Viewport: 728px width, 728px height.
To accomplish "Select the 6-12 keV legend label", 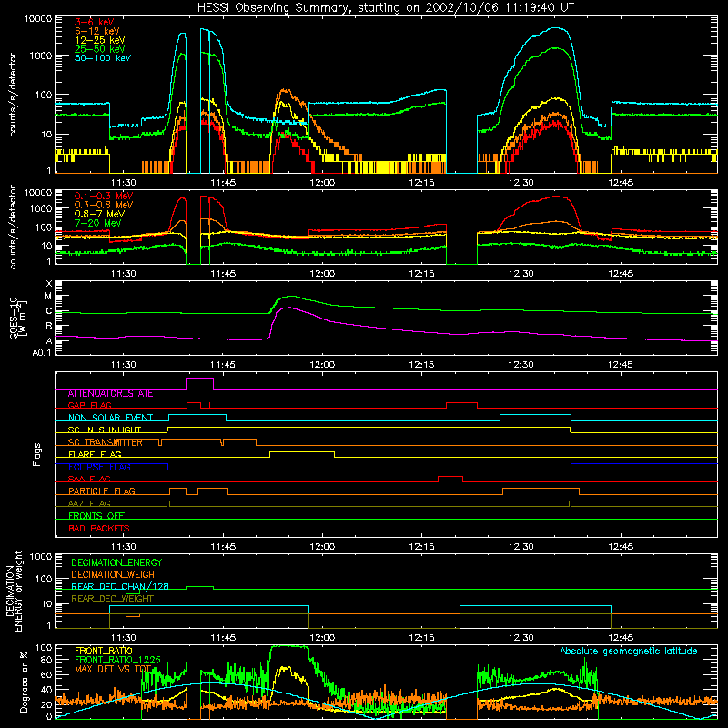I will [96, 31].
